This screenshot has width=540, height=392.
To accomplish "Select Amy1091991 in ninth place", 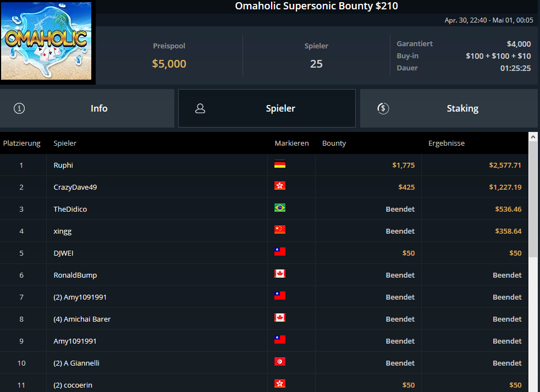I will click(75, 341).
